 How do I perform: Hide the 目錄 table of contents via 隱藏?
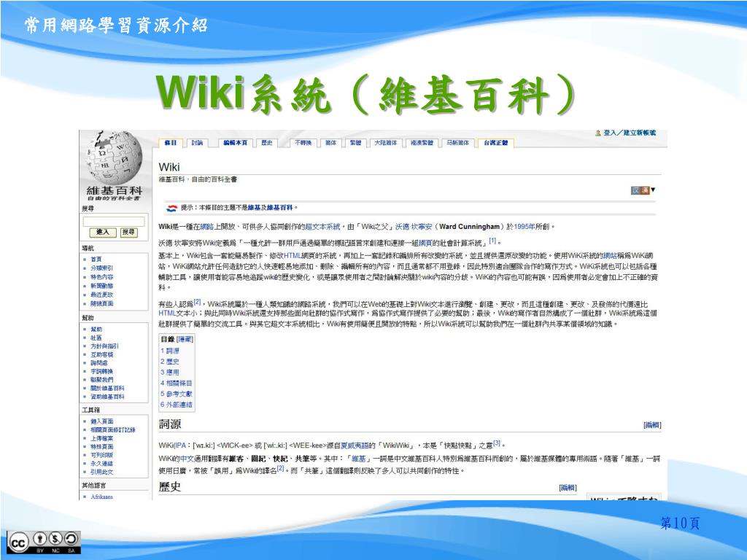point(185,340)
